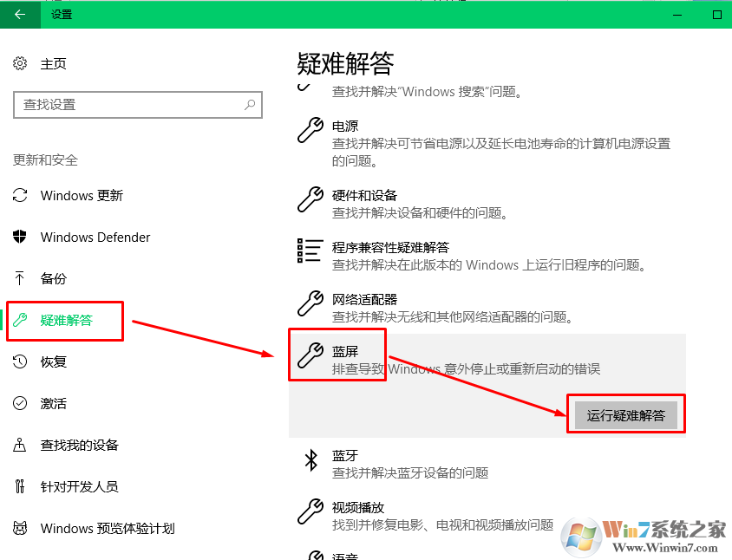Click the 查找我的设备 person icon
This screenshot has height=560, width=732.
pyautogui.click(x=19, y=445)
